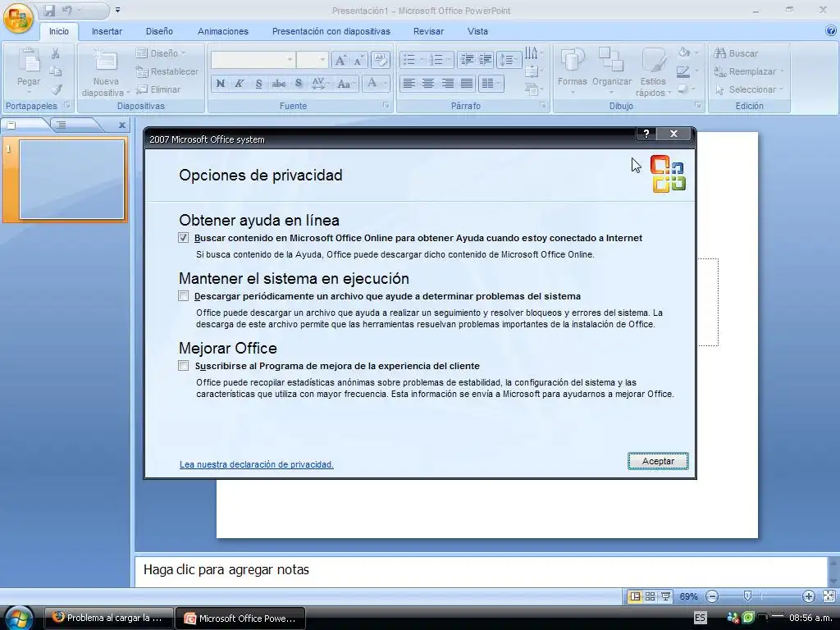Click the Decrease list level icon
840x630 pixels.
click(467, 59)
